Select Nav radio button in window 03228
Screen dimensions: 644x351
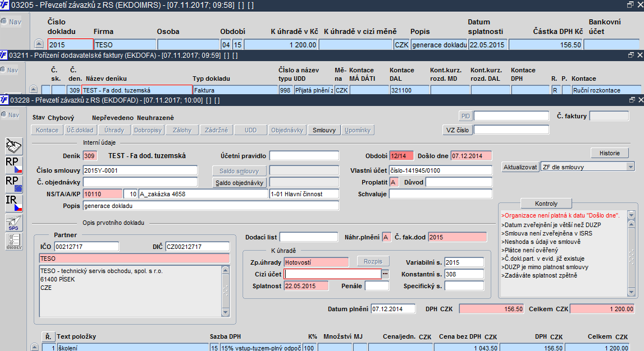(4, 115)
